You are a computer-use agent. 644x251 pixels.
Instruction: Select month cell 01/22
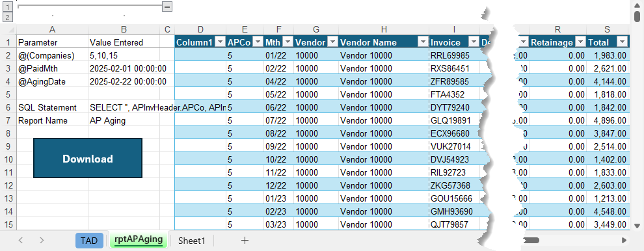tap(278, 55)
